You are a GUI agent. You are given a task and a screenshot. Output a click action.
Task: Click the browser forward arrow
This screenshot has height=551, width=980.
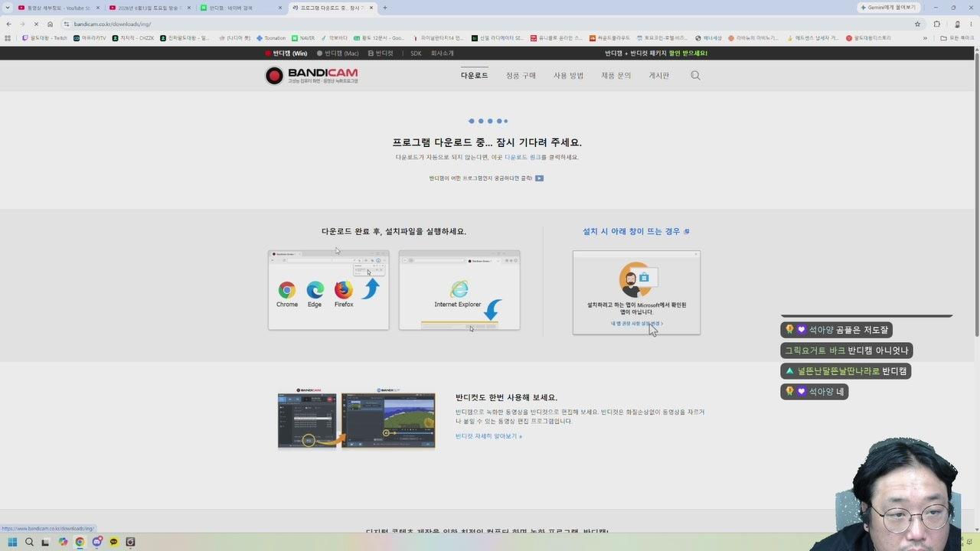(x=21, y=24)
